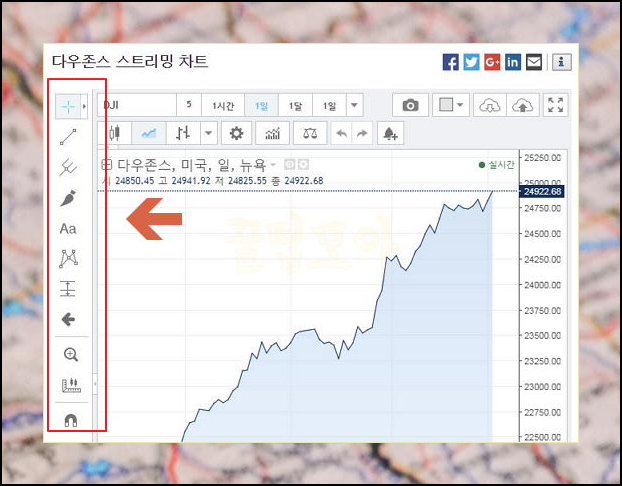
Task: Select the pitchfork drawing tool
Action: 68,167
